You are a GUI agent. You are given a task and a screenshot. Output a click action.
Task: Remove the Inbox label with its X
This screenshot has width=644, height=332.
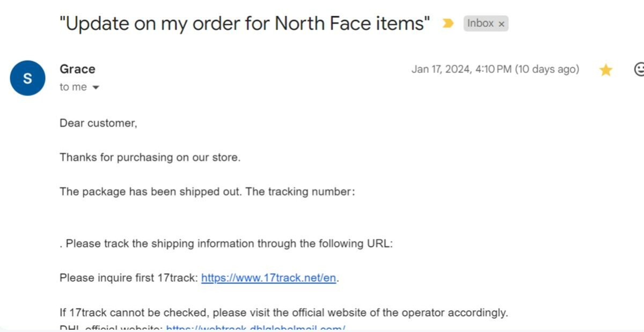[501, 24]
